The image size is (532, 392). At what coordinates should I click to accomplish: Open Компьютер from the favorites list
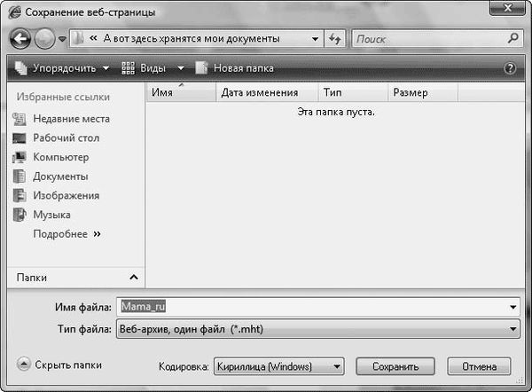60,157
